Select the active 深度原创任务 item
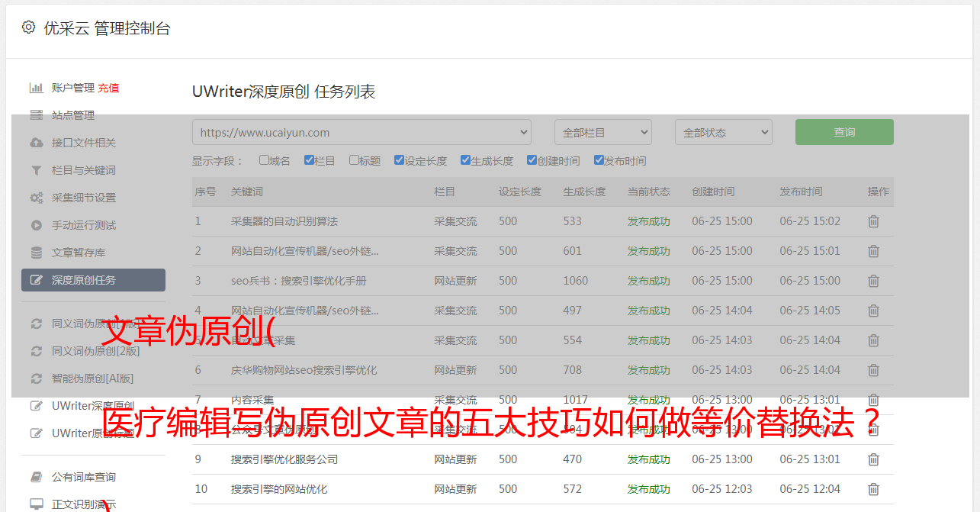Screen dimensions: 980x512 pyautogui.click(x=93, y=280)
